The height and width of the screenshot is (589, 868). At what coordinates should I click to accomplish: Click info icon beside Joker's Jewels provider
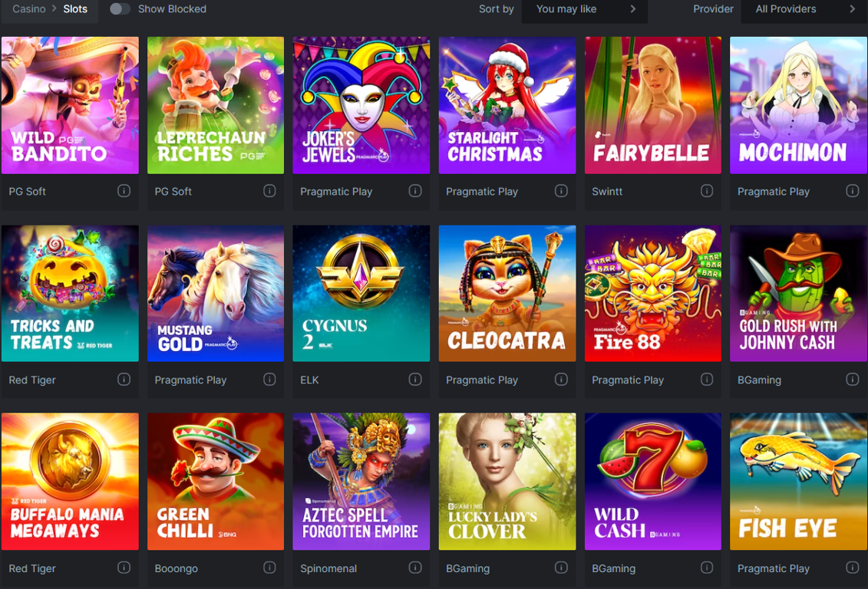tap(415, 191)
